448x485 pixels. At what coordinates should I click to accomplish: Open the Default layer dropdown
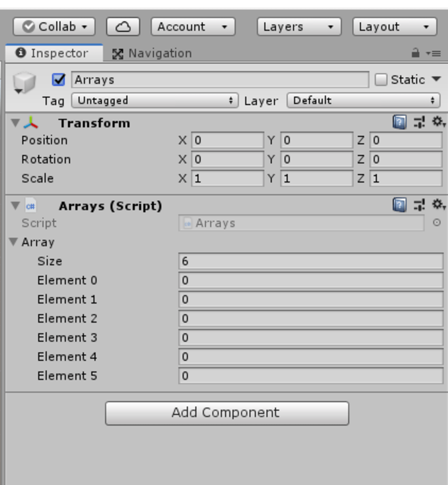click(363, 100)
